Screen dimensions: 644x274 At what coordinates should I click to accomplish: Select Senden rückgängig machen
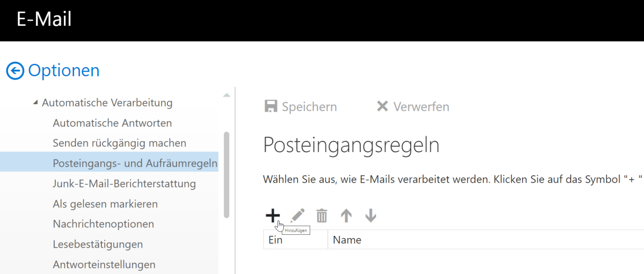[x=119, y=143]
